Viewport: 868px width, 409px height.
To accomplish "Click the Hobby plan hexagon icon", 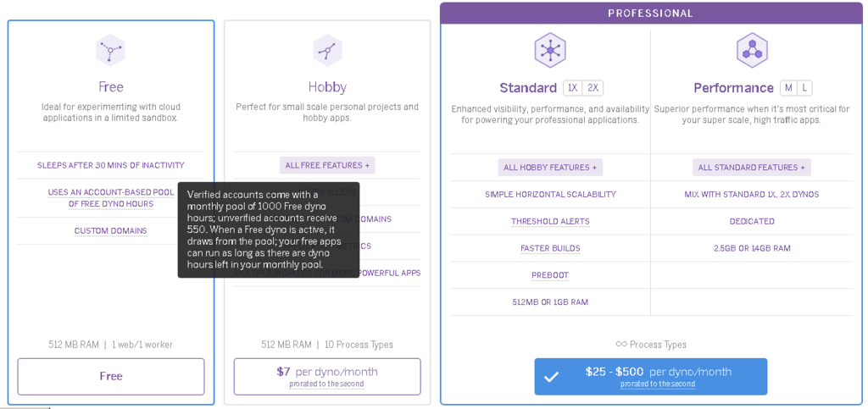I will [327, 51].
